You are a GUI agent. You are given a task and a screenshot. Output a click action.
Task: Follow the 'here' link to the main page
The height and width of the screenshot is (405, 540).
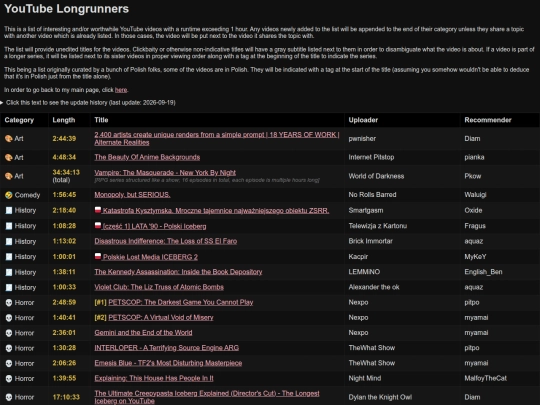pyautogui.click(x=121, y=90)
